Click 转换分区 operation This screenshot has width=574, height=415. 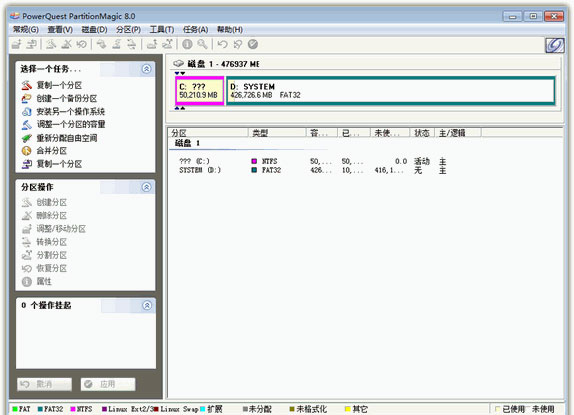tap(44, 242)
